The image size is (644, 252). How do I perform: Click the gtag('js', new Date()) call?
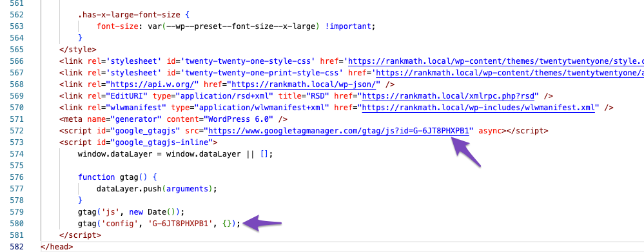(x=132, y=212)
